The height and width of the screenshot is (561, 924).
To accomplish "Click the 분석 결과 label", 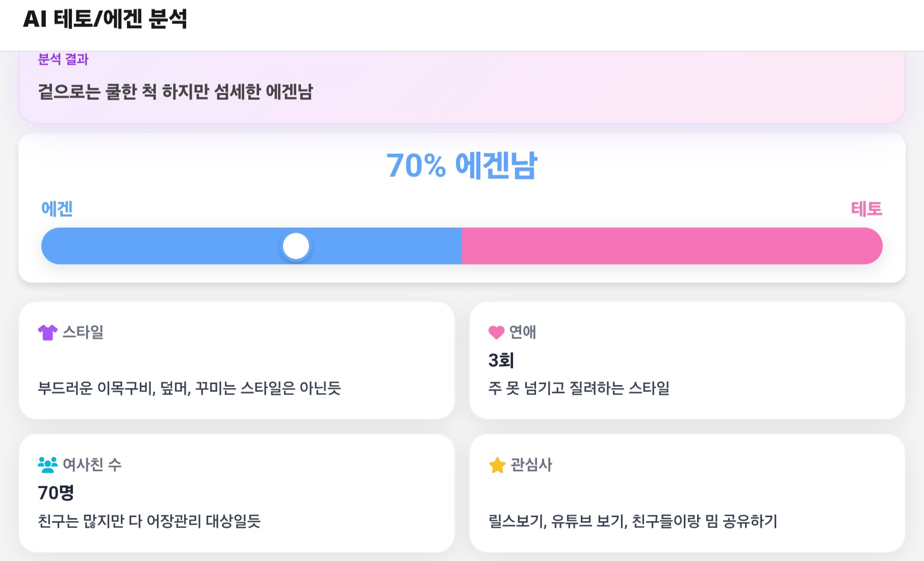I will (63, 60).
